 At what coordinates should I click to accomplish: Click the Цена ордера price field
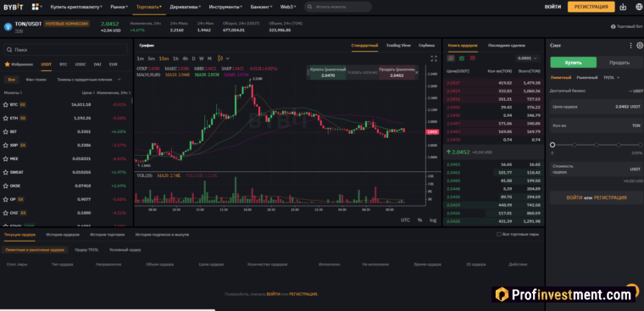[x=597, y=107]
